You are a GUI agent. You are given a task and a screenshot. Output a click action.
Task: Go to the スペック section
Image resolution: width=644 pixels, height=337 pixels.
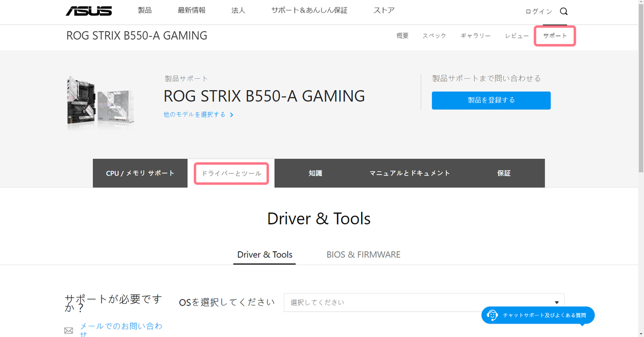coord(434,36)
